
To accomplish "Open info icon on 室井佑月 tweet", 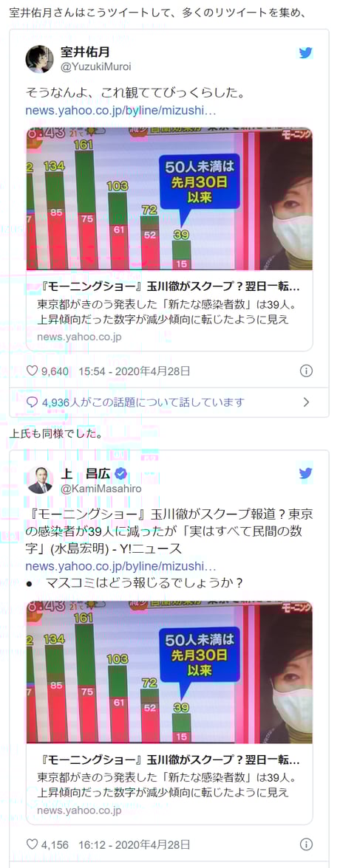I will [306, 371].
